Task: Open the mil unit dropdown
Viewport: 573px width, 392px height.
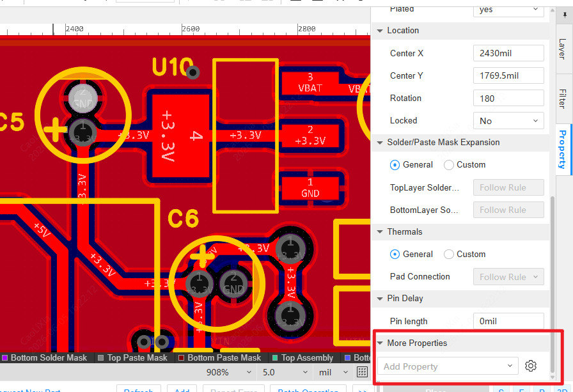Action: pos(333,372)
